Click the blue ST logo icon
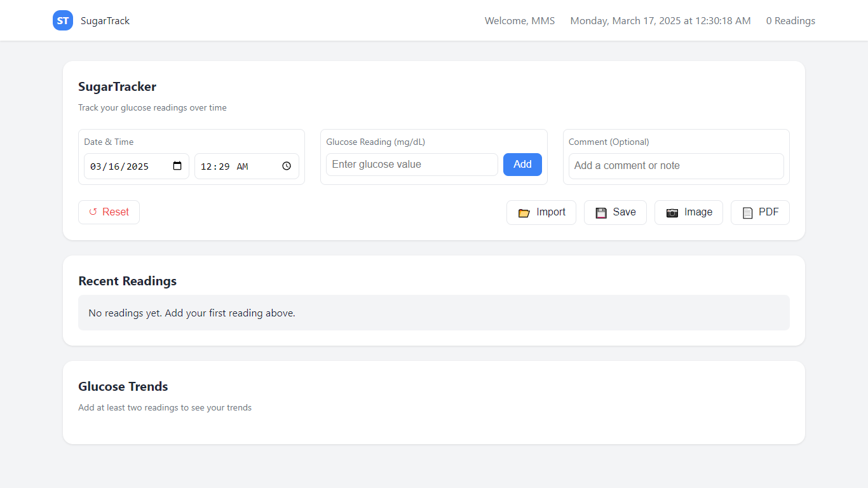The image size is (868, 488). [x=63, y=20]
